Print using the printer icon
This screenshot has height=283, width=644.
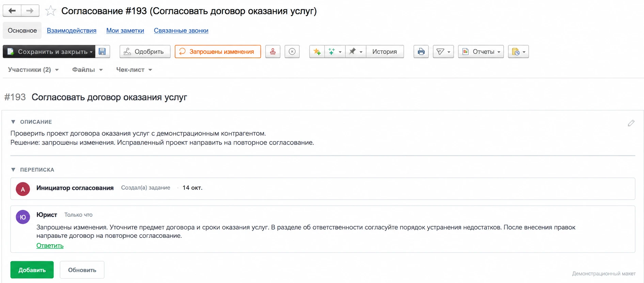point(421,52)
